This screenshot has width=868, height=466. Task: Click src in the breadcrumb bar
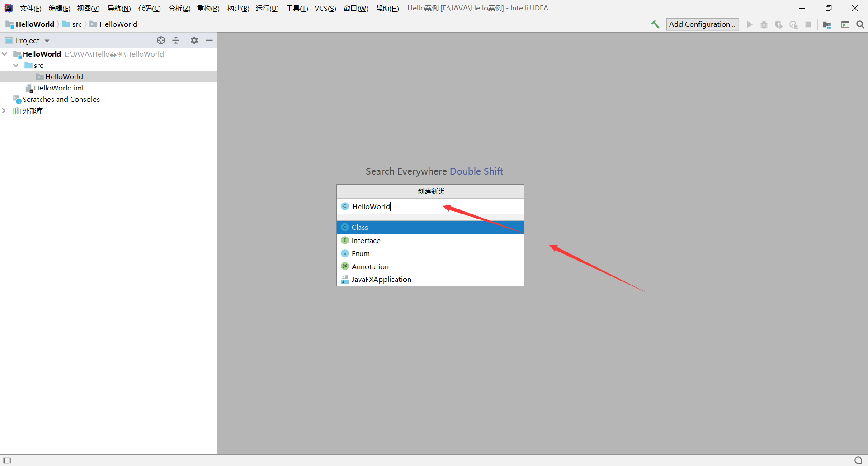72,24
